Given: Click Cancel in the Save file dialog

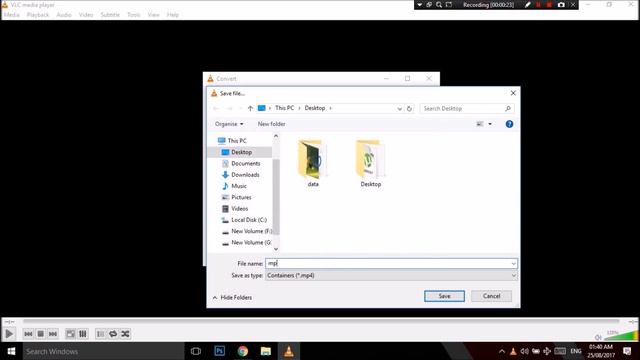Looking at the screenshot, I should (x=491, y=296).
